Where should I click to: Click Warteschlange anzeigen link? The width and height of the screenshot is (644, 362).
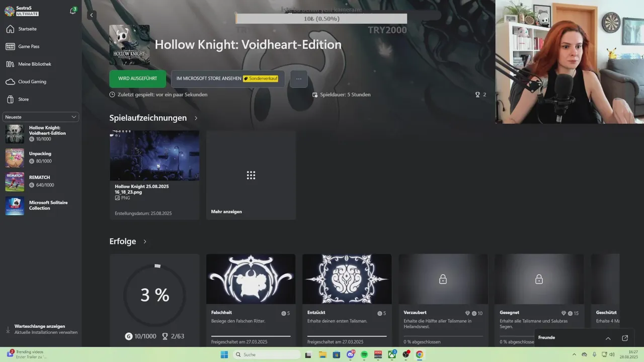tap(40, 326)
